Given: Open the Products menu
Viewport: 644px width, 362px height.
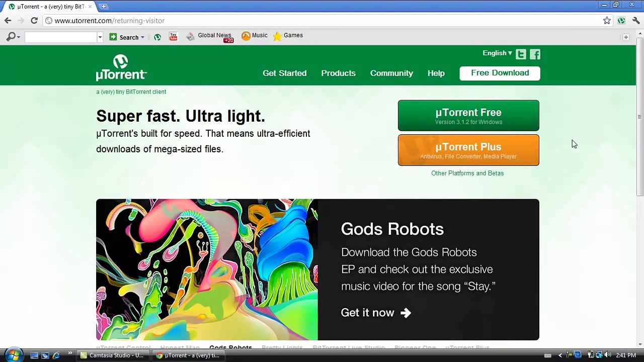Looking at the screenshot, I should pyautogui.click(x=338, y=73).
